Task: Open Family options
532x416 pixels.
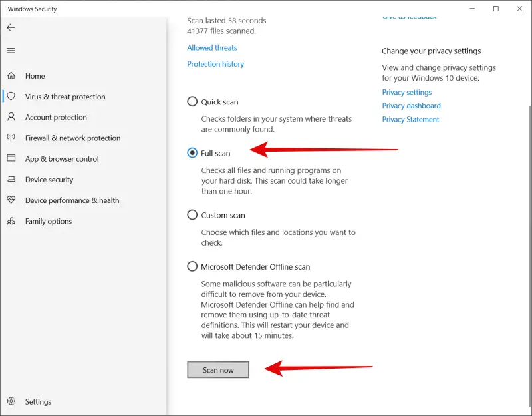Action: click(48, 221)
